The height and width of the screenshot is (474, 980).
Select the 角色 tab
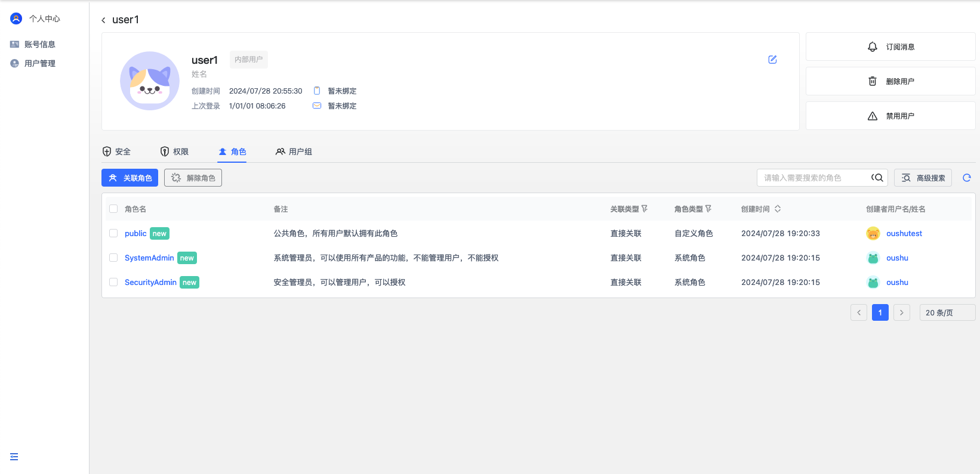click(232, 151)
